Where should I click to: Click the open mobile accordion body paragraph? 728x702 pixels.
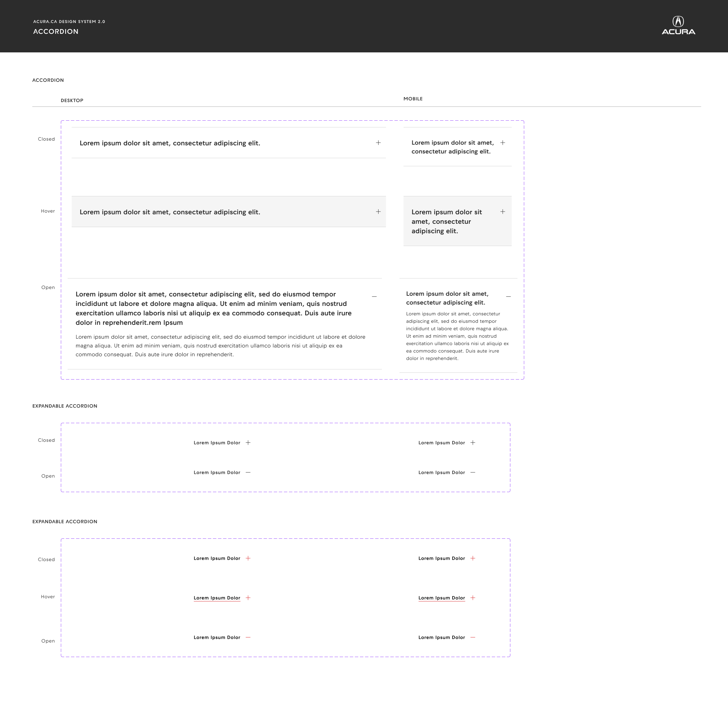click(x=457, y=336)
